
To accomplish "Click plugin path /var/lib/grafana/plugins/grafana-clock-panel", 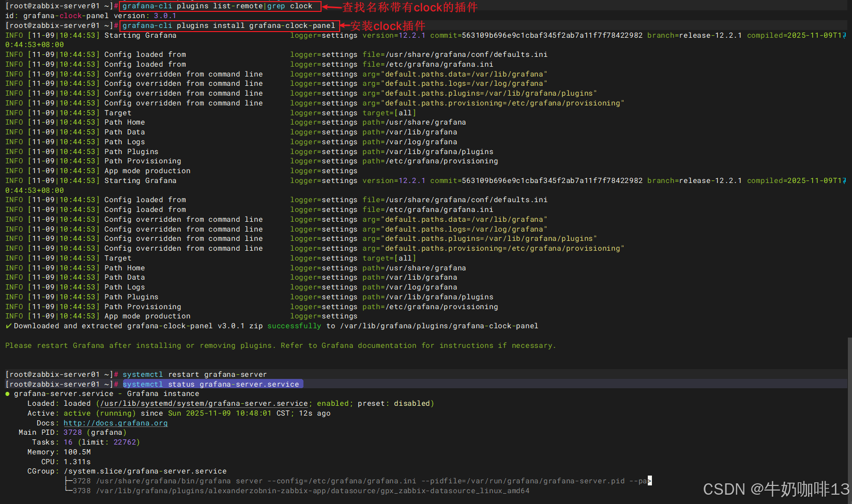I will click(x=439, y=326).
